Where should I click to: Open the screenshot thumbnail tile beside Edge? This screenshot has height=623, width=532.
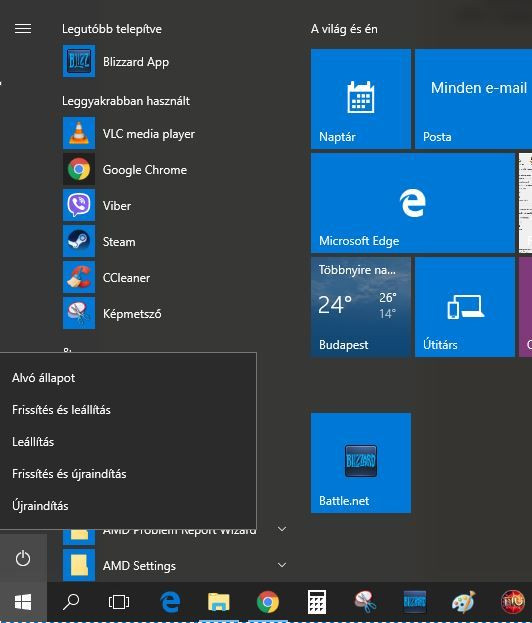point(525,203)
